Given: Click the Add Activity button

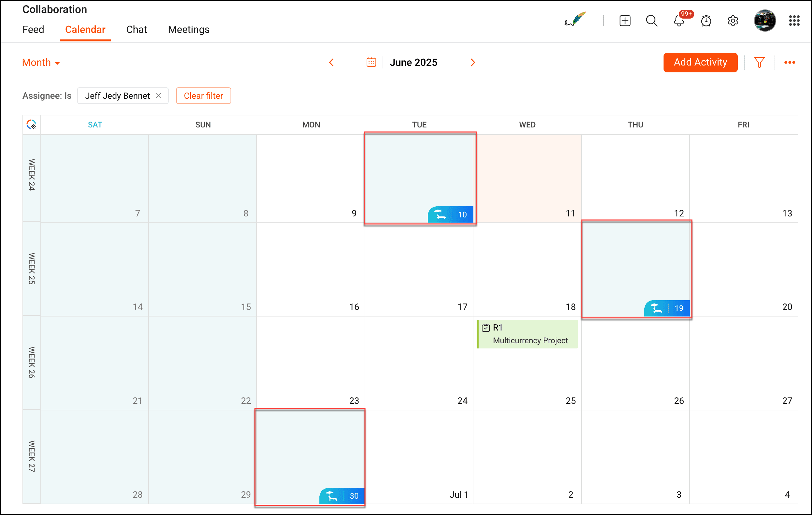Looking at the screenshot, I should (x=700, y=63).
